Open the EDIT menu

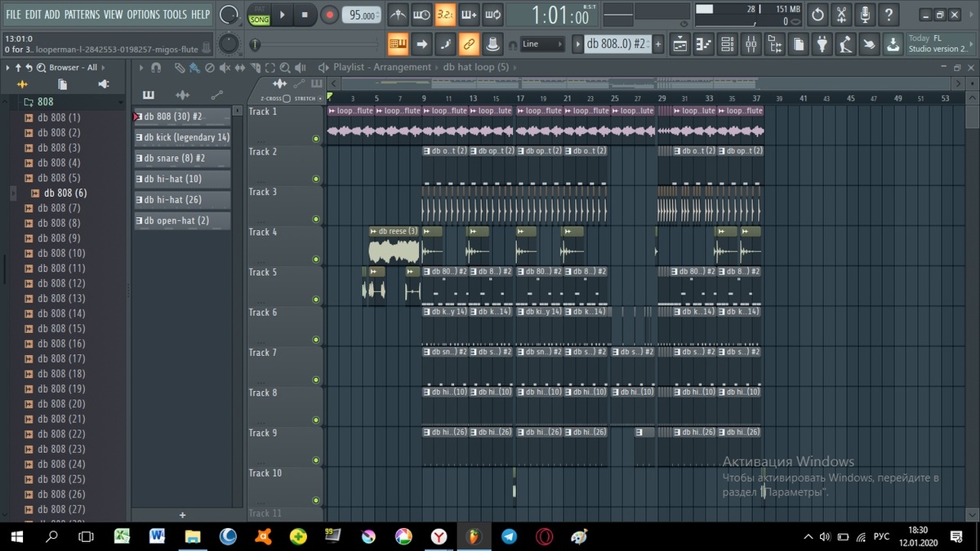(33, 15)
